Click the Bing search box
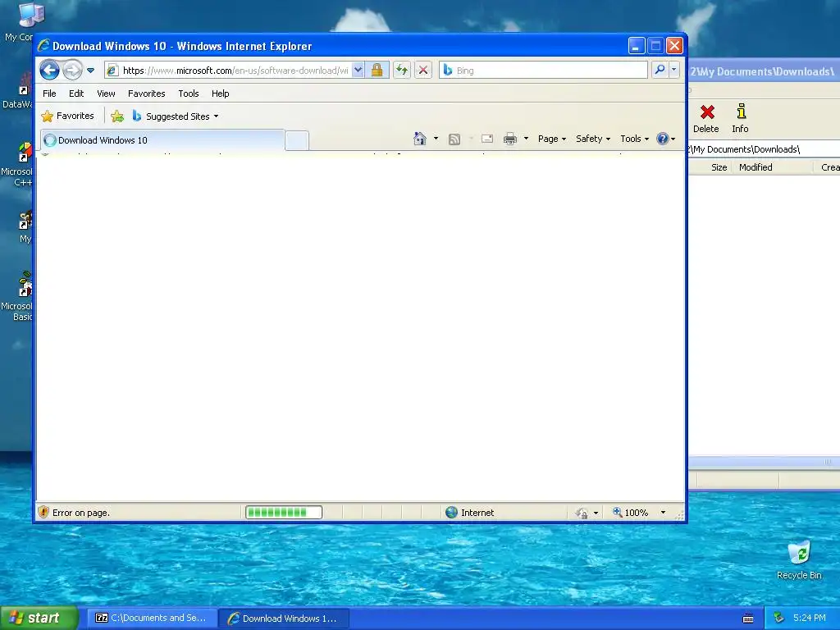 coord(544,71)
